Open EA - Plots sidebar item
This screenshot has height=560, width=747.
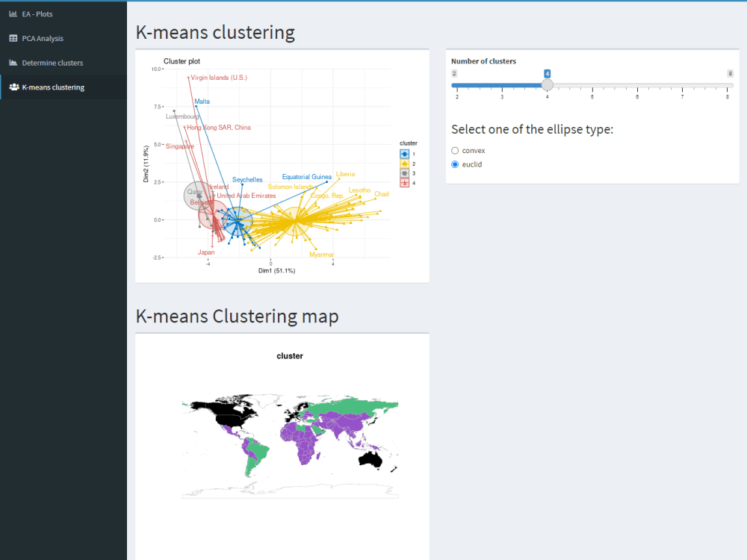63,13
